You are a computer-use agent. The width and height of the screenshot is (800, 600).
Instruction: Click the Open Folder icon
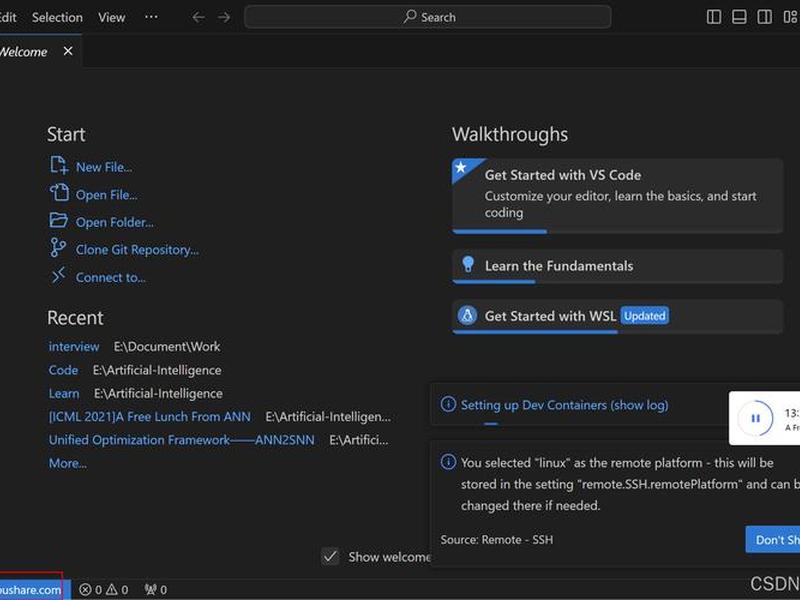point(59,220)
